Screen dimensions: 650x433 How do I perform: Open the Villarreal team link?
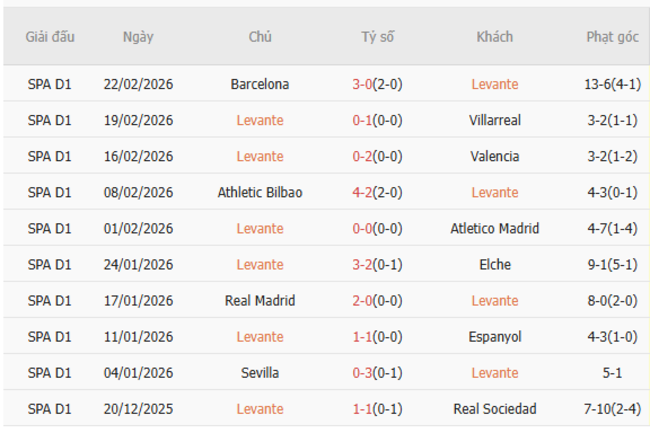[494, 120]
